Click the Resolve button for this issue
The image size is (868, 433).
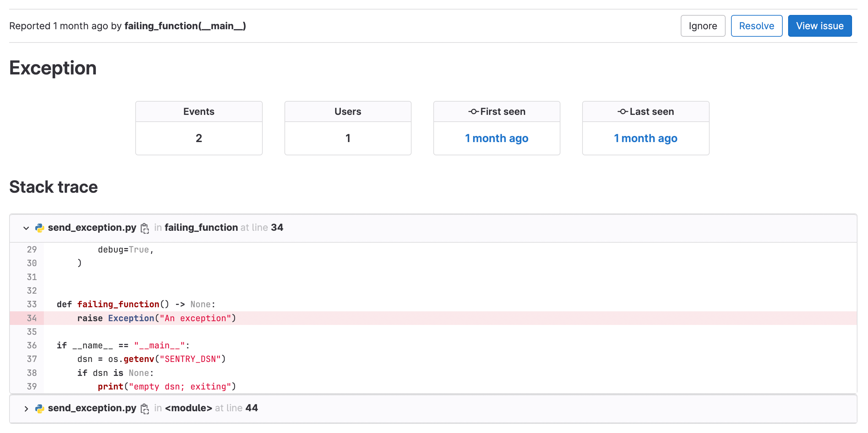[x=756, y=25]
